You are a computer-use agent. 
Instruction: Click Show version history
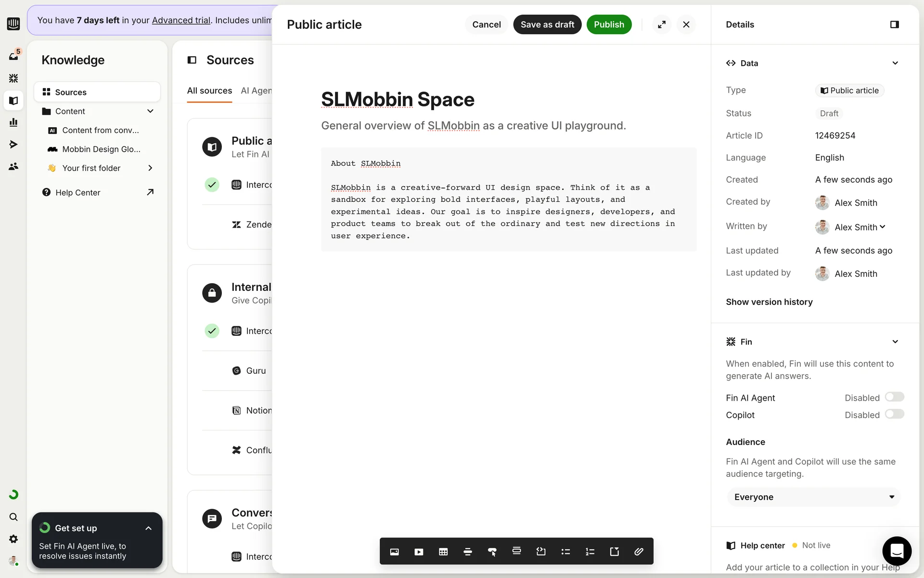coord(769,302)
